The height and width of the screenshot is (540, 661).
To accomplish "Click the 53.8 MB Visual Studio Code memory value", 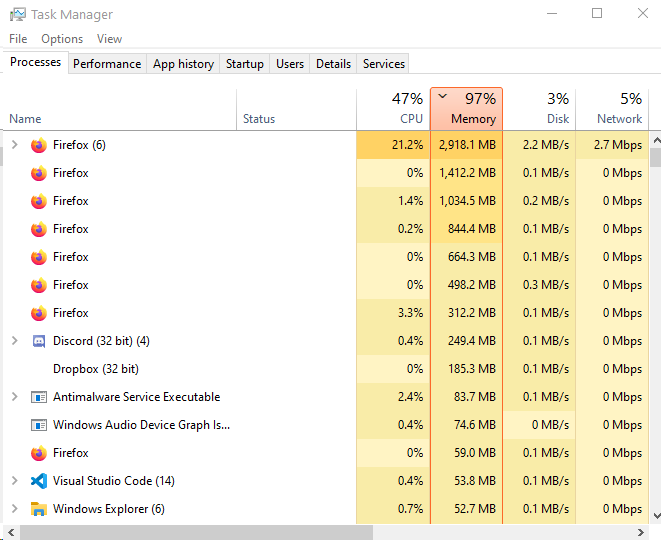I will tap(475, 481).
